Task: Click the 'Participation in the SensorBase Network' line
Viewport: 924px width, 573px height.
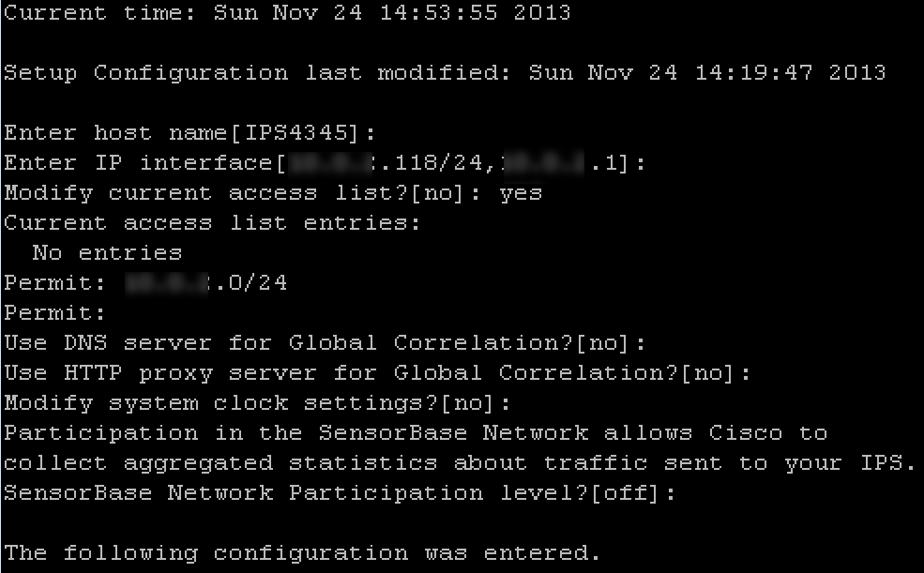Action: pyautogui.click(x=415, y=433)
